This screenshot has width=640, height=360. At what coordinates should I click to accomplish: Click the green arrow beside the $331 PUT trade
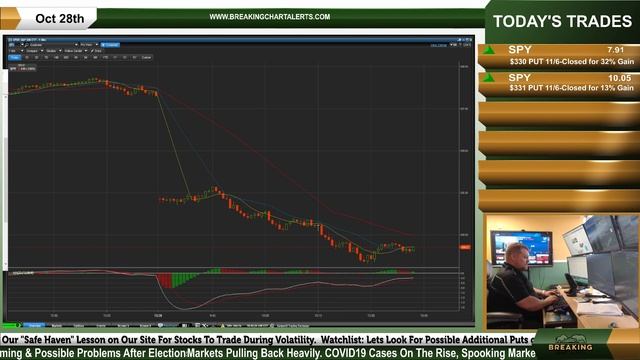click(489, 78)
